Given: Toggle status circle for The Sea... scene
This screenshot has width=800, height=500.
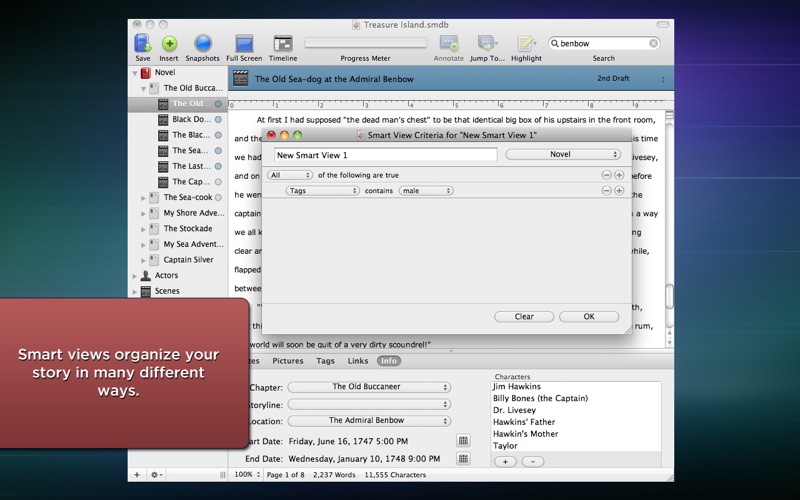Looking at the screenshot, I should pyautogui.click(x=218, y=151).
